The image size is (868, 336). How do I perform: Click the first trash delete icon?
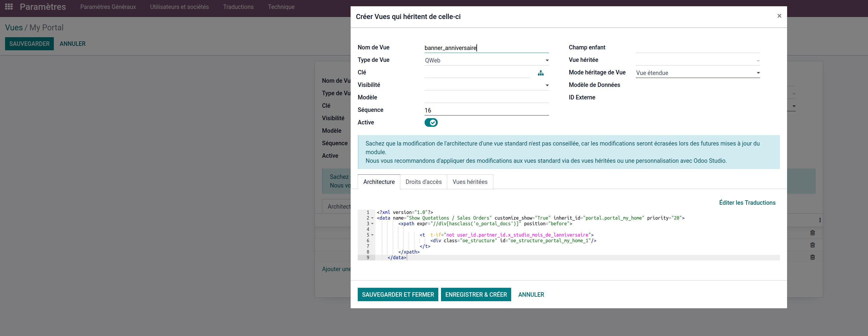click(x=812, y=233)
